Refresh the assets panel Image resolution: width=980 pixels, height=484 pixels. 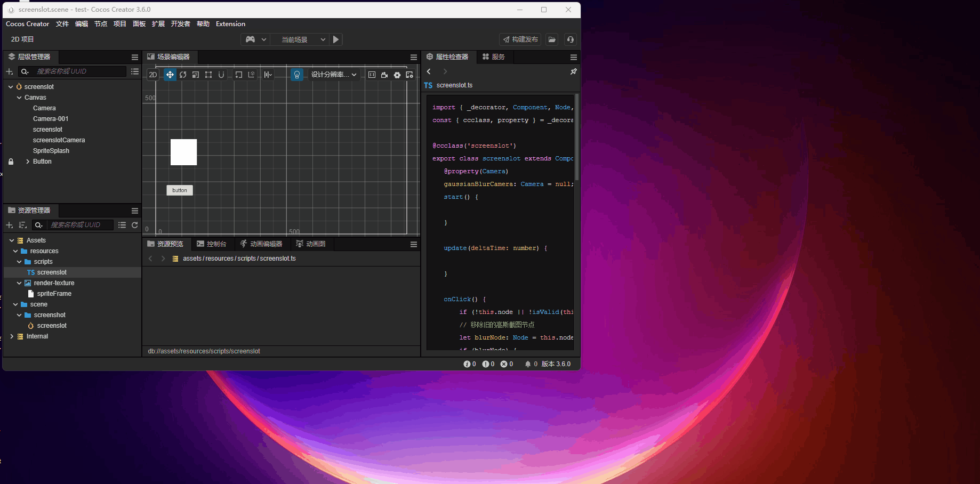[135, 225]
